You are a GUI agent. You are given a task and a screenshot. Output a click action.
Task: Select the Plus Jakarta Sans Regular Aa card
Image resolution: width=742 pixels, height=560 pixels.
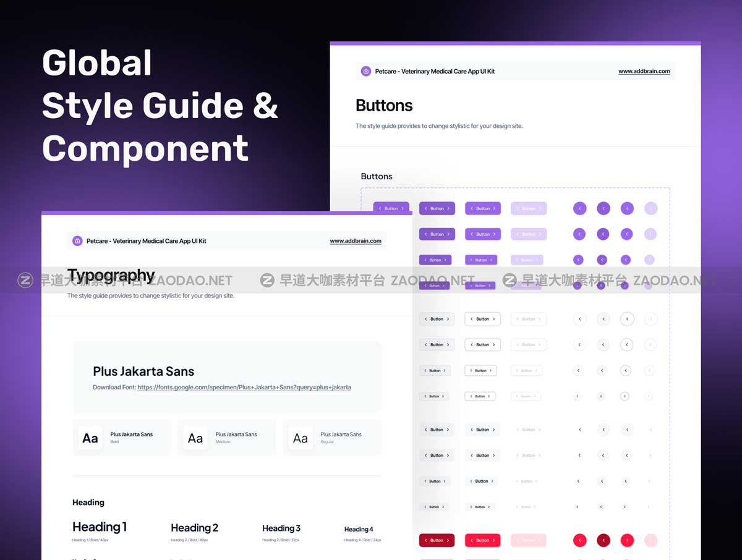[x=332, y=438]
